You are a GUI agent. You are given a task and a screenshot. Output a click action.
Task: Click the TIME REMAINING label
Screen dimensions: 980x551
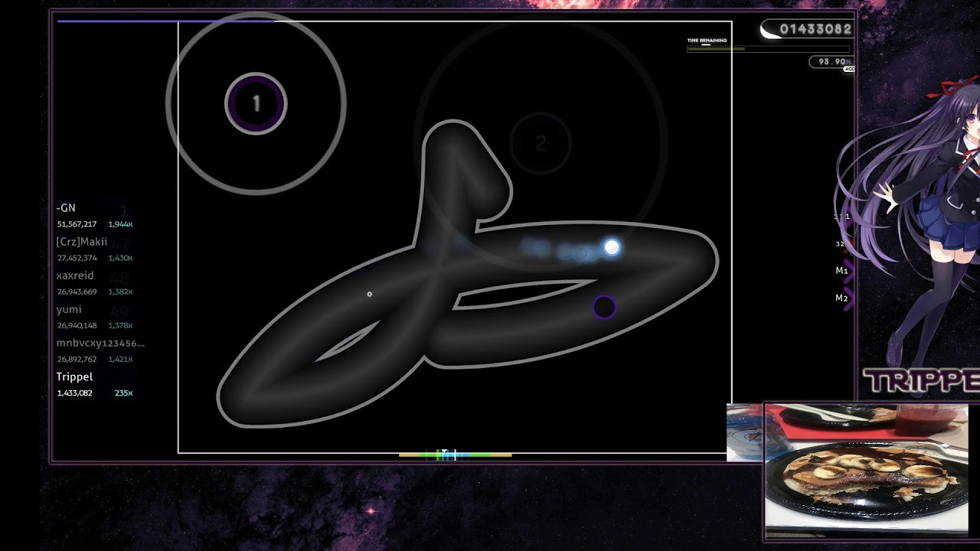[707, 41]
